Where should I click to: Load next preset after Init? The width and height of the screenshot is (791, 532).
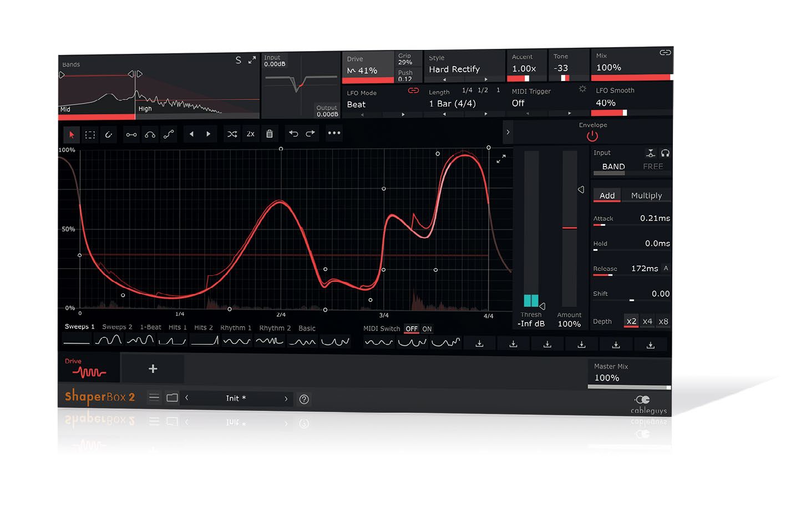(286, 398)
